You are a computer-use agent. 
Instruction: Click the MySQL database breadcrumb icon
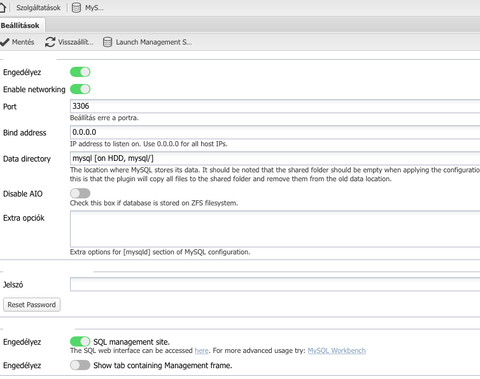point(76,8)
